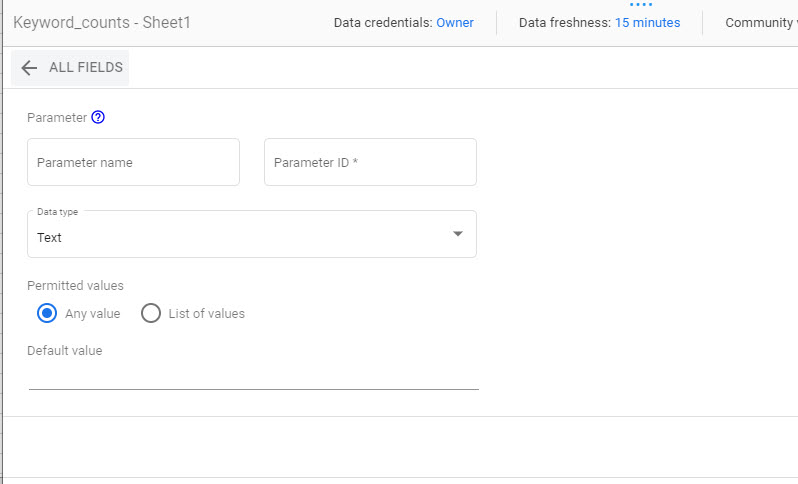Return to ALL FIELDS list
Screen dimensions: 798x484
click(70, 68)
